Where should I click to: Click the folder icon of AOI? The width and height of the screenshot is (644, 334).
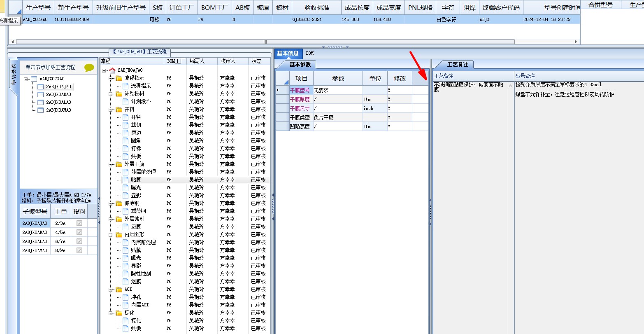click(119, 290)
